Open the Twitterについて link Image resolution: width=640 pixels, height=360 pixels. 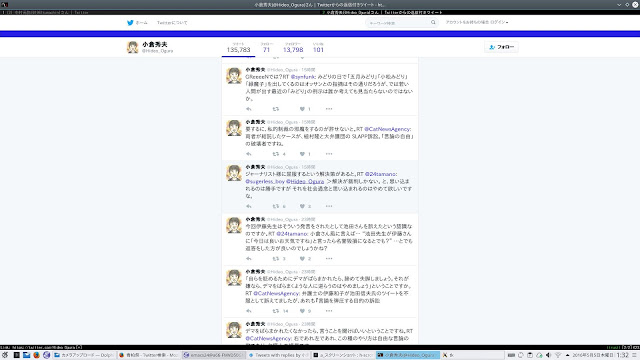172,23
